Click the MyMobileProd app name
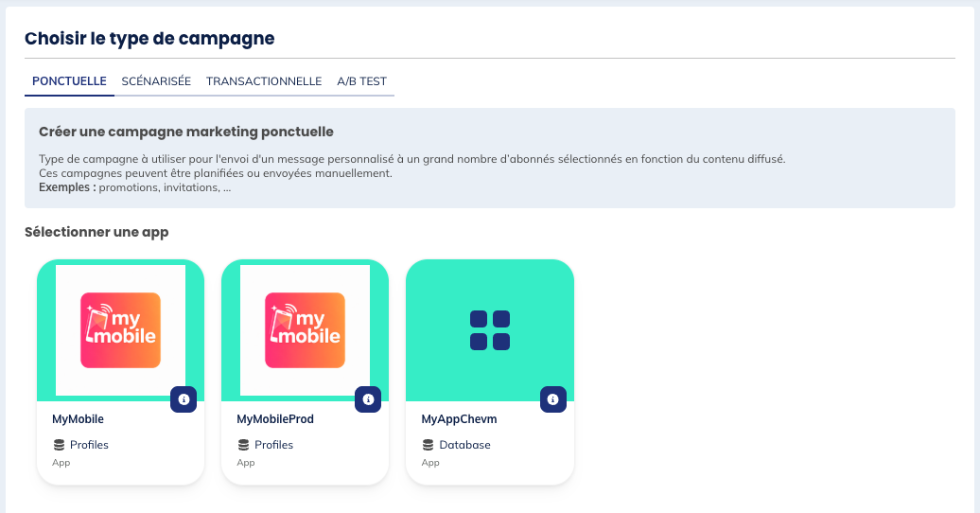 pyautogui.click(x=275, y=419)
